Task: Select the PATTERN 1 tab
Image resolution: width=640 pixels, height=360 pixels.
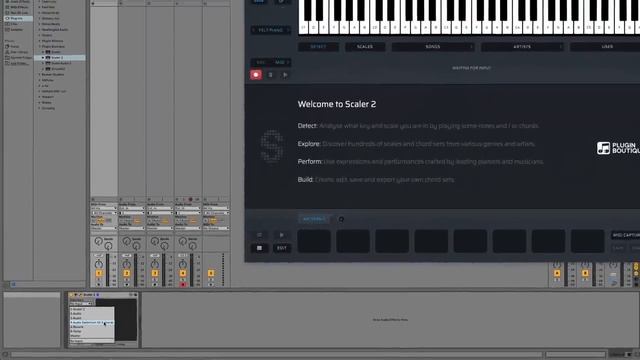Action: 314,219
